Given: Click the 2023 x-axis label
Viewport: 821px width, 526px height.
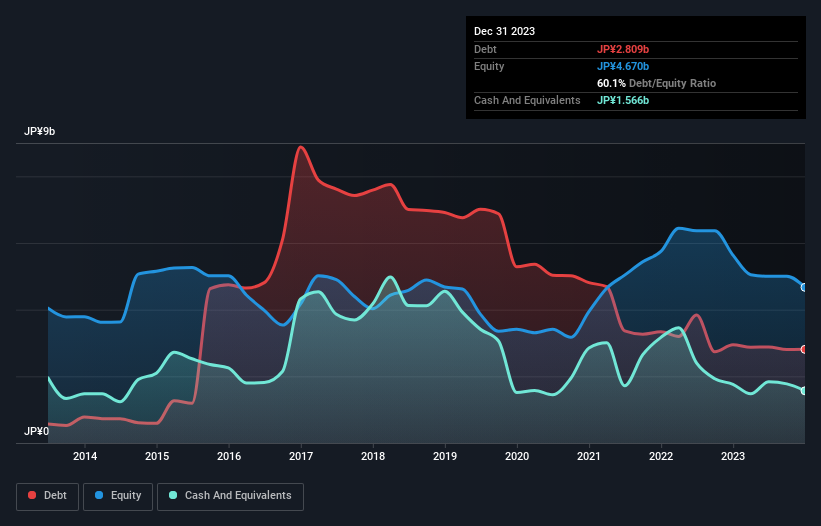Looking at the screenshot, I should point(733,456).
